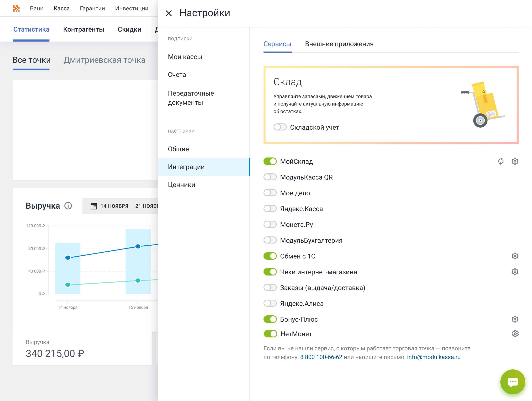
Task: Open Бонус-Плюс gear settings
Action: click(x=515, y=319)
